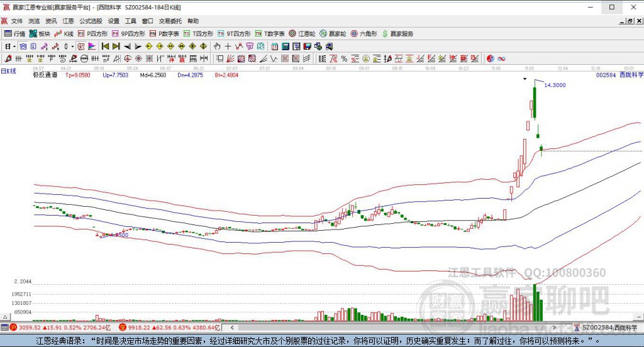Image resolution: width=644 pixels, height=347 pixels.
Task: Select the percent retracement tool
Action: (x=344, y=58)
